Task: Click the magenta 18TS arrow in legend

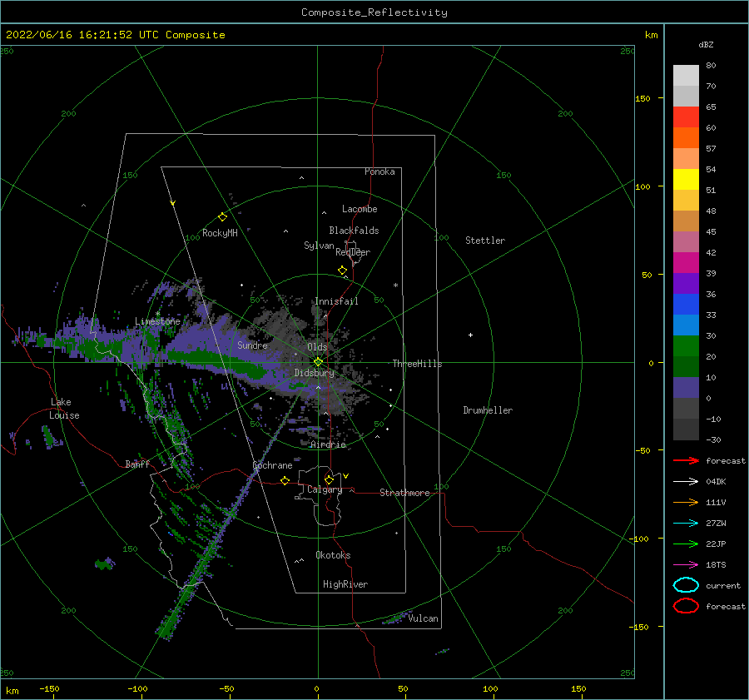Action: click(686, 565)
